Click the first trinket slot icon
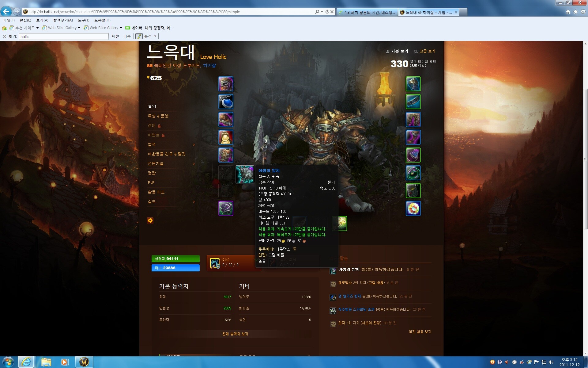Screen dimensions: 588x368 (x=413, y=191)
